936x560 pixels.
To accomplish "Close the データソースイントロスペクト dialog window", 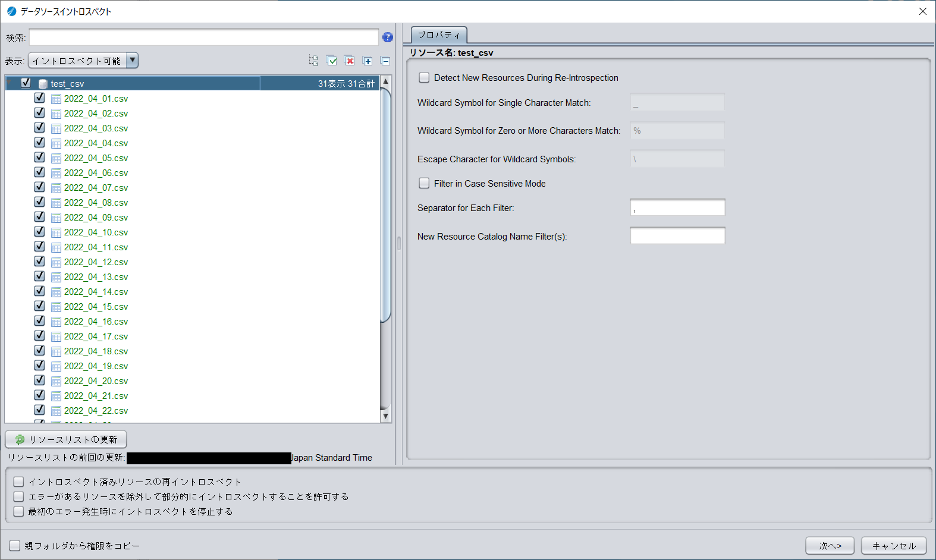I will point(923,11).
